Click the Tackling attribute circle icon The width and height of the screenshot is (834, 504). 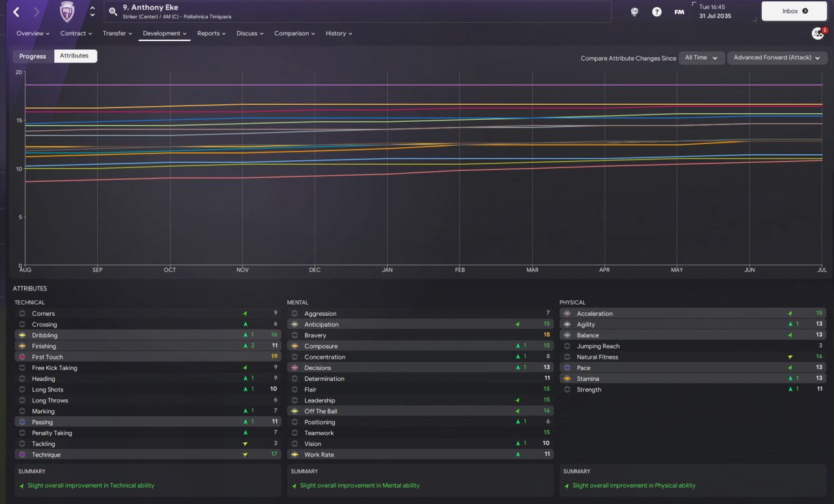(x=22, y=444)
